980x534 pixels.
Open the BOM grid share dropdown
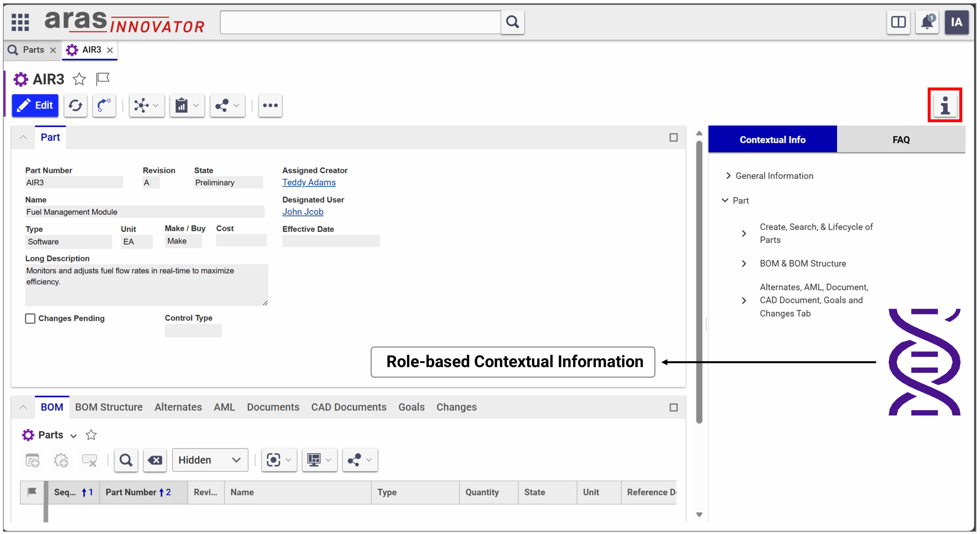[360, 460]
